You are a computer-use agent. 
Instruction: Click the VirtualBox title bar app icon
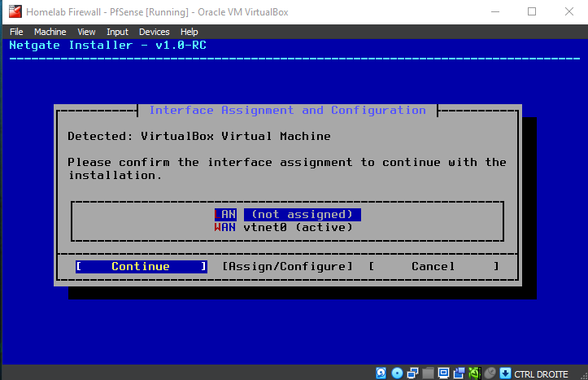pos(15,11)
